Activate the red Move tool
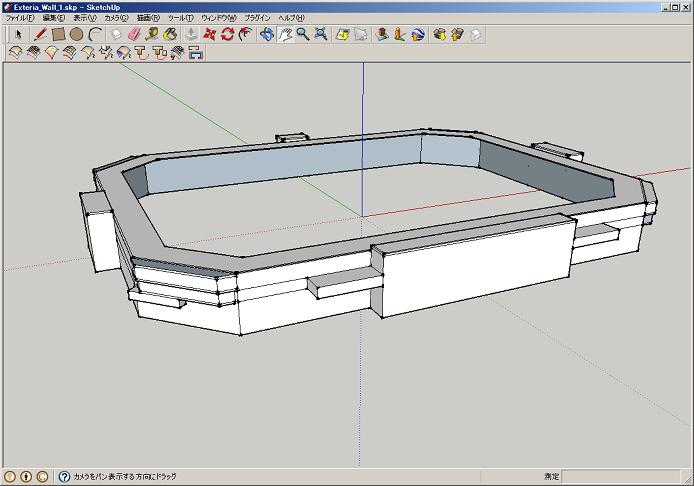Viewport: 694px width, 486px height. point(210,34)
